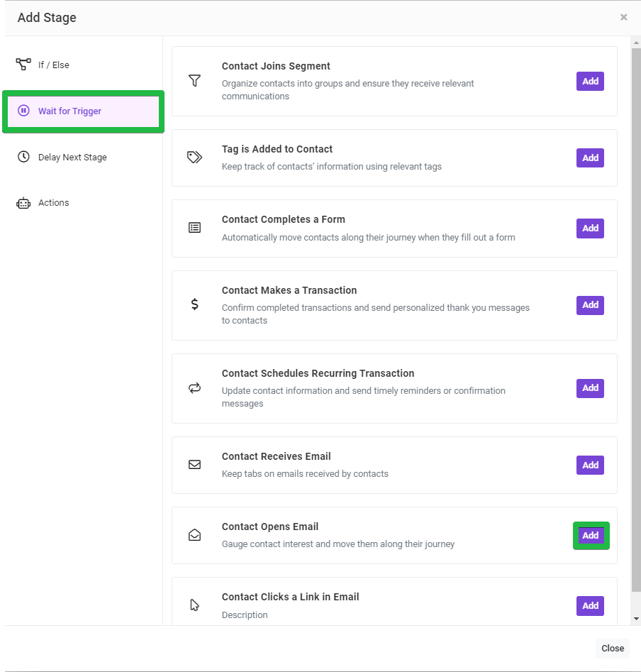Viewport: 641px width, 672px height.
Task: Click the 'Description' placeholder under Contact Clicks a Link
Action: (x=245, y=615)
